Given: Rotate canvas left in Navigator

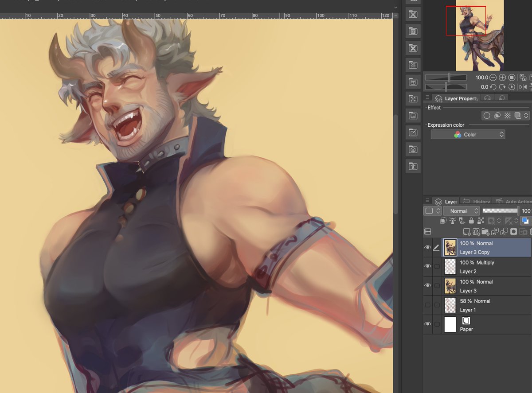Looking at the screenshot, I should [493, 87].
